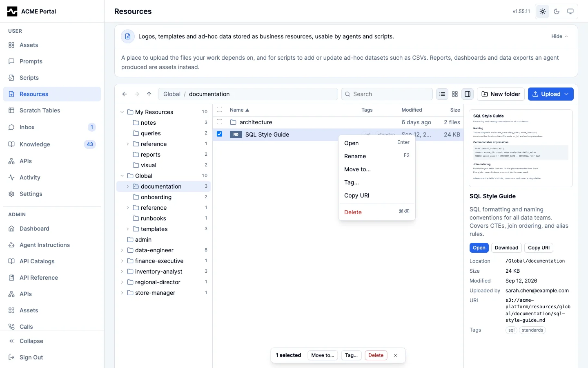Go back with the left arrow
The width and height of the screenshot is (588, 368).
coord(125,94)
